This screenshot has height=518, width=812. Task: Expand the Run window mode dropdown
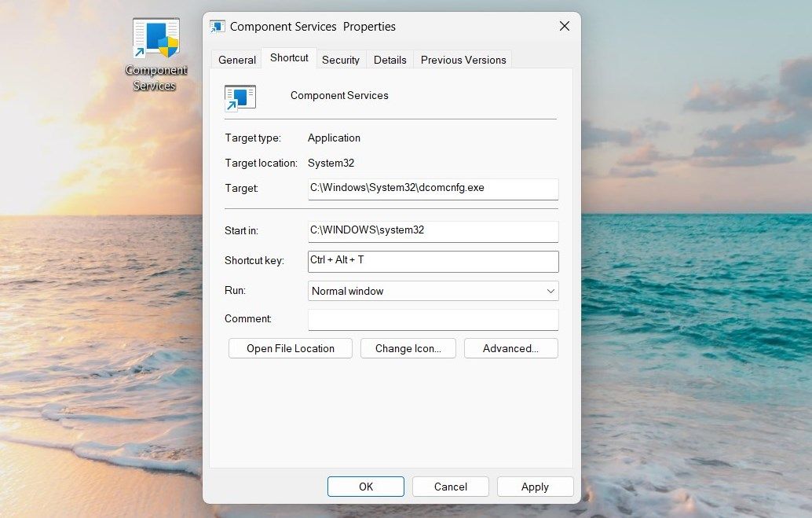[433, 291]
